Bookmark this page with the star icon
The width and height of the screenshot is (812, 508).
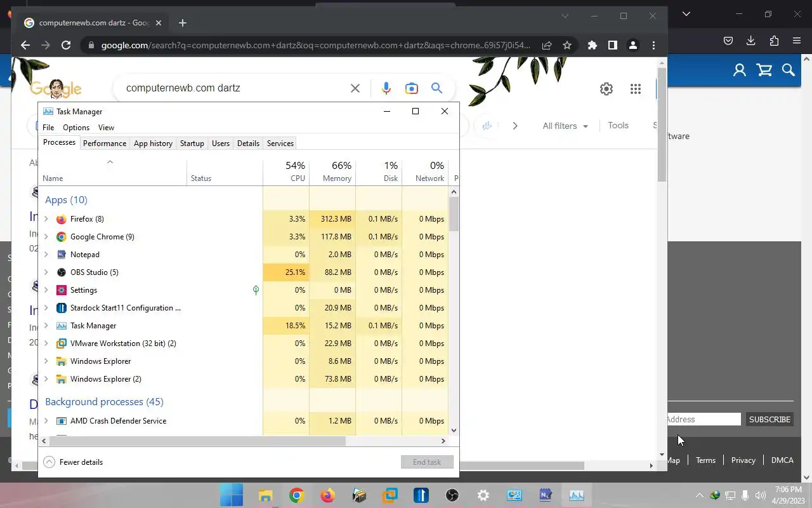pos(567,45)
